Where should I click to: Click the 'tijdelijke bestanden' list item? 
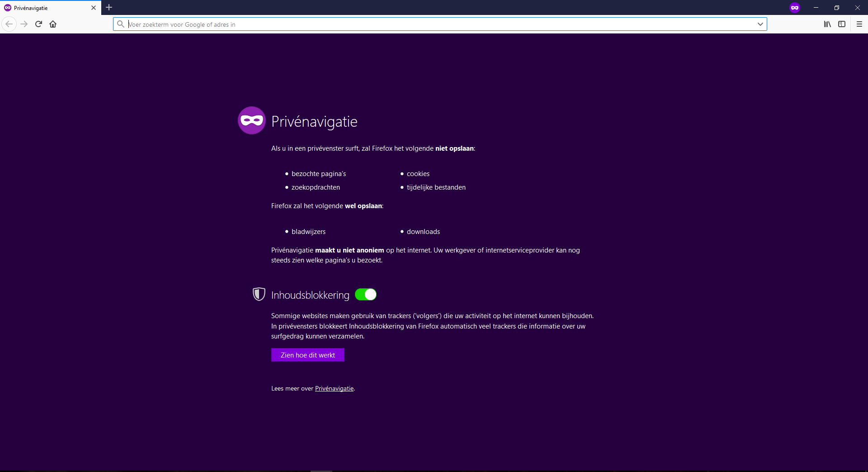(x=436, y=187)
